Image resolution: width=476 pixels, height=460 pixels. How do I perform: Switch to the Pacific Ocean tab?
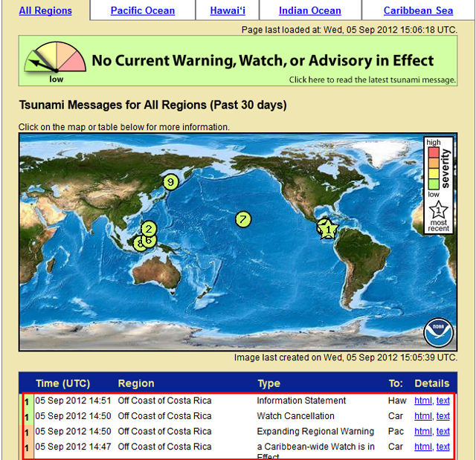[143, 10]
